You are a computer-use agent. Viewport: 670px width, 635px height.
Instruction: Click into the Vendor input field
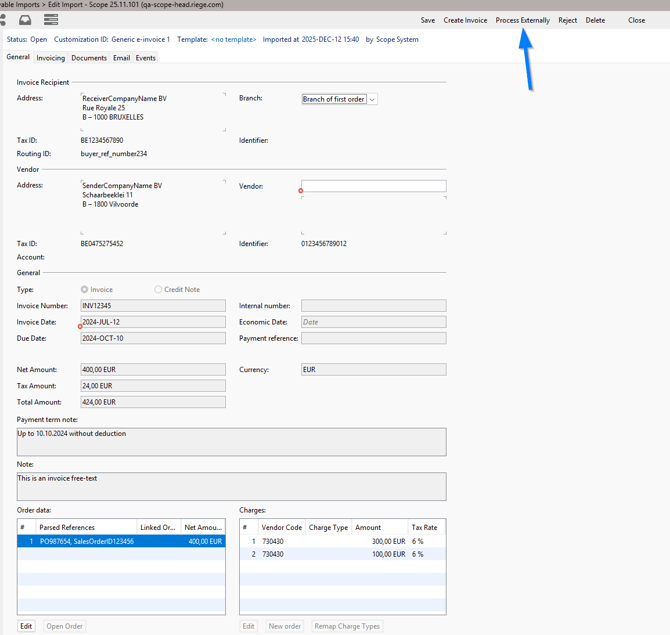point(373,186)
